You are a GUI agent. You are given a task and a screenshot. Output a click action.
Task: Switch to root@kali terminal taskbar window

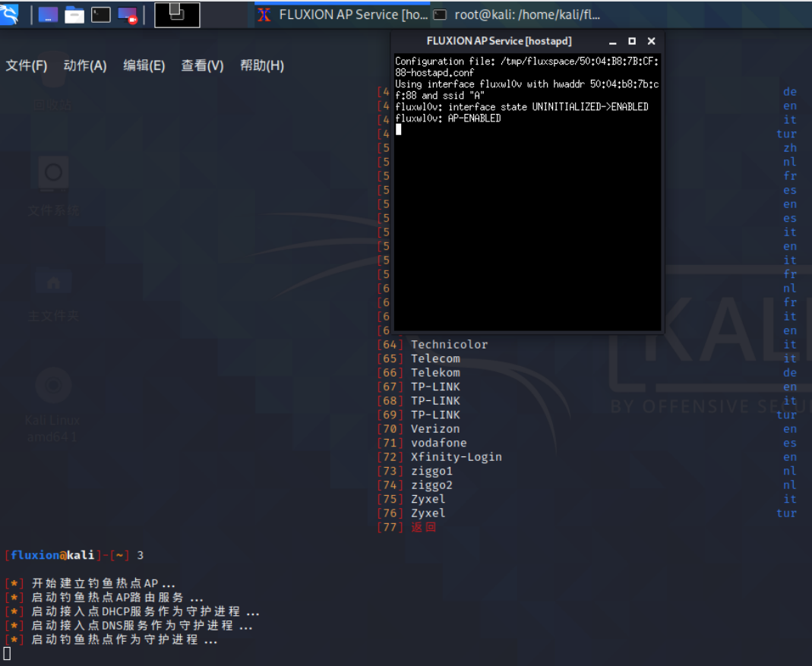(518, 14)
